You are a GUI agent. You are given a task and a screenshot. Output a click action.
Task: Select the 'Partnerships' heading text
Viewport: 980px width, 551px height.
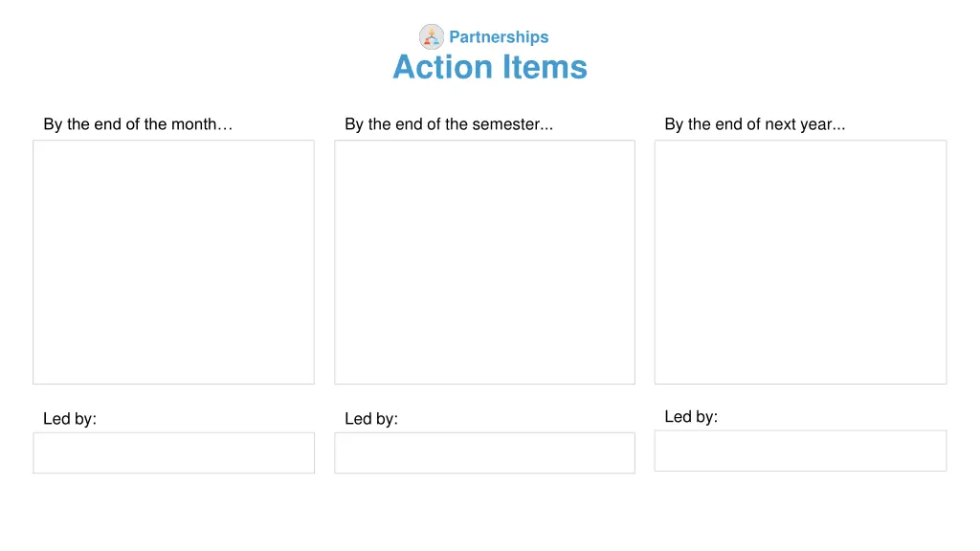coord(499,37)
